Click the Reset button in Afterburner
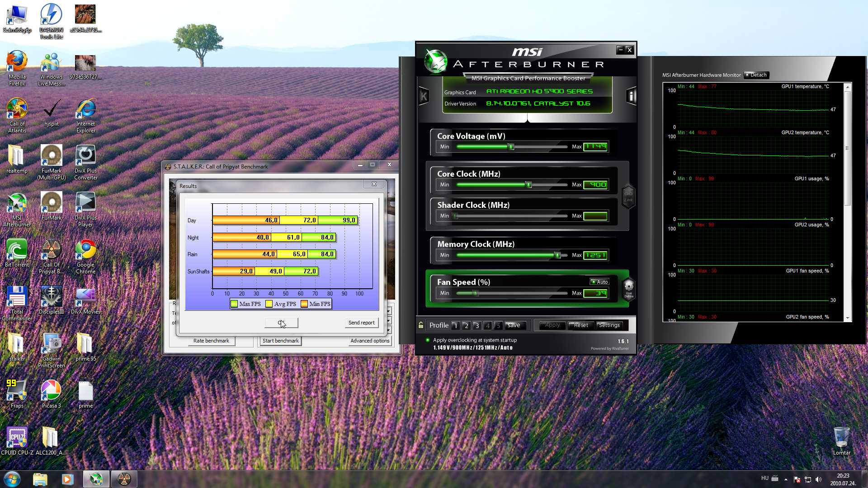This screenshot has width=868, height=488. pyautogui.click(x=581, y=325)
